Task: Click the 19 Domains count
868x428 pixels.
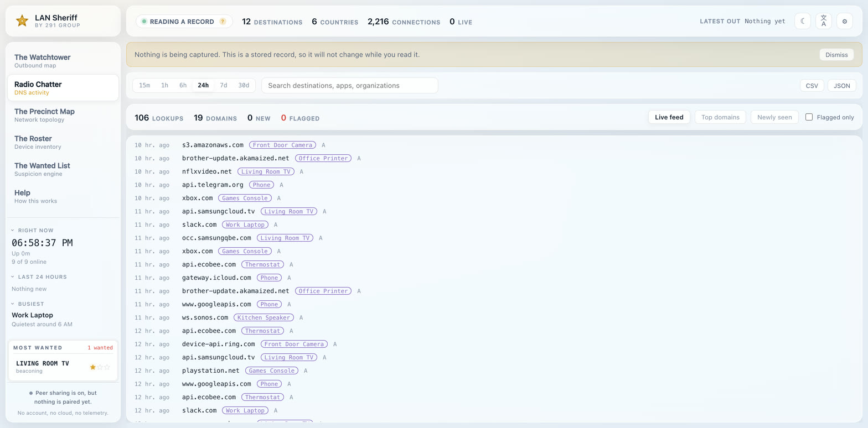Action: pos(215,118)
